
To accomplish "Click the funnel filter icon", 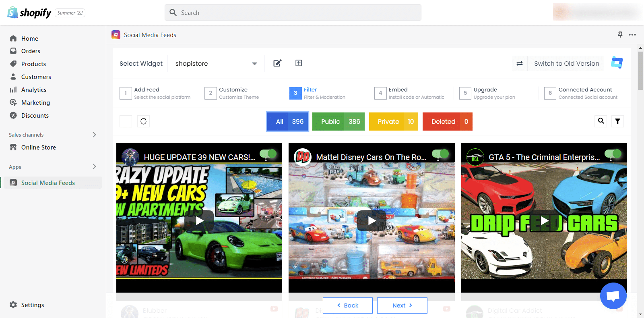I will 617,121.
